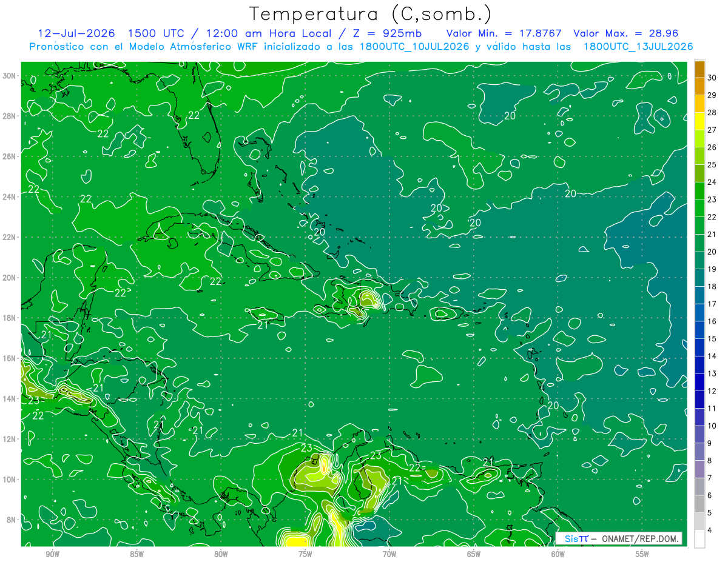Pick the purple swatch between 8 and 9
Screen dimensions: 728x562
(x=699, y=452)
